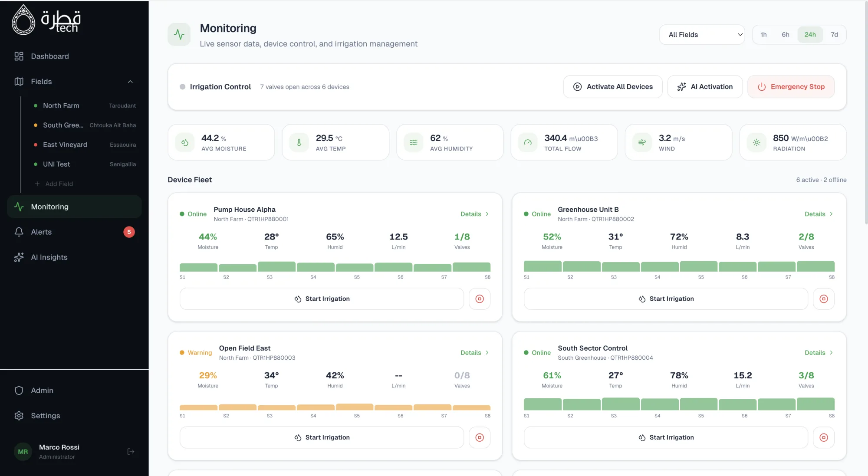Select the 1h time range

tap(763, 35)
